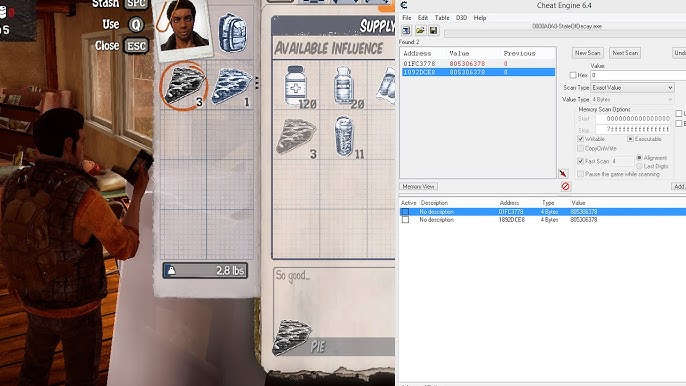Open the D3D menu
The width and height of the screenshot is (686, 386).
tap(461, 18)
